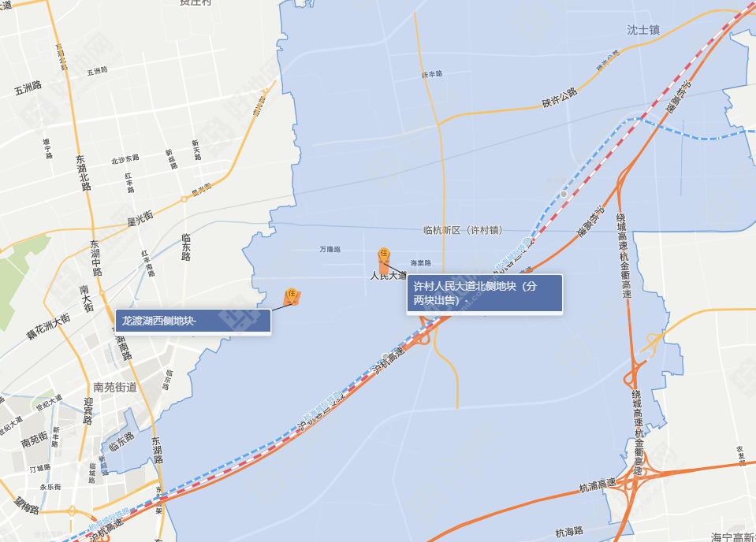This screenshot has width=756, height=542.
Task: Click the 住 marker above 人民大道
Action: click(384, 254)
